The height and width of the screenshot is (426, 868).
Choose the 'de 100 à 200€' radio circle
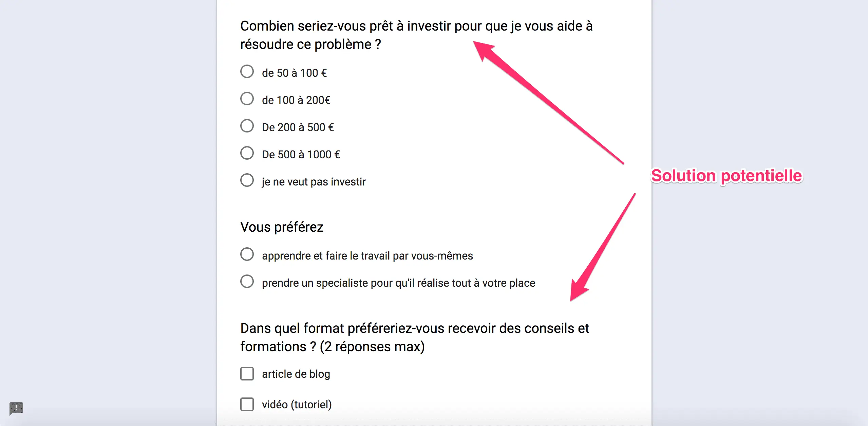(x=247, y=99)
